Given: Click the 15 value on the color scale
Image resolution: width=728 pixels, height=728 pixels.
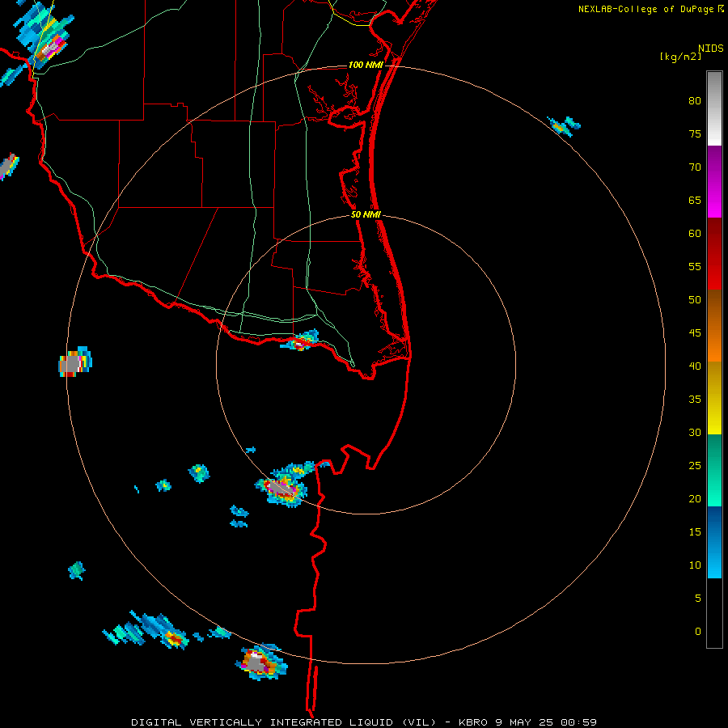Looking at the screenshot, I should click(695, 532).
